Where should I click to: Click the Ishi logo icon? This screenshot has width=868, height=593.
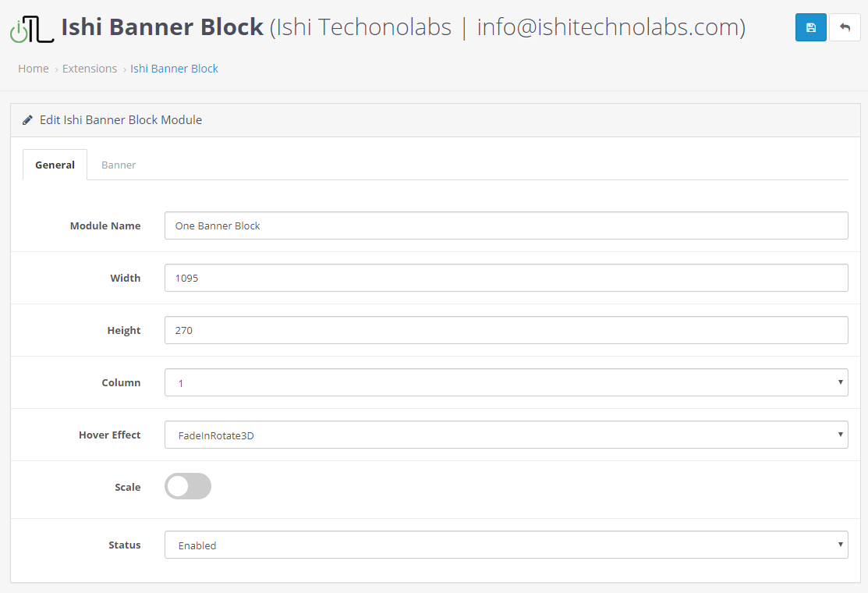pyautogui.click(x=31, y=29)
